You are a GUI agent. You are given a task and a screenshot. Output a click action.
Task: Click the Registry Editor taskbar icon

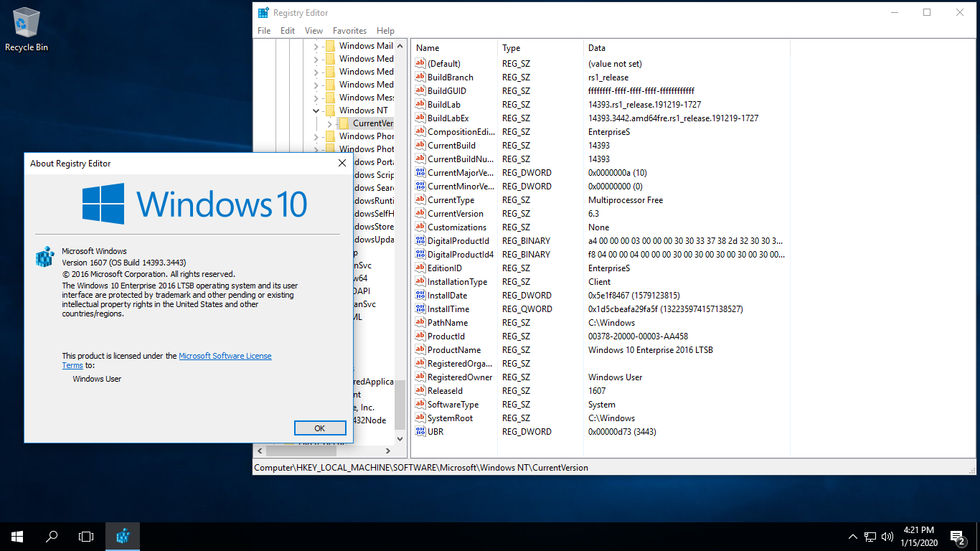(123, 536)
